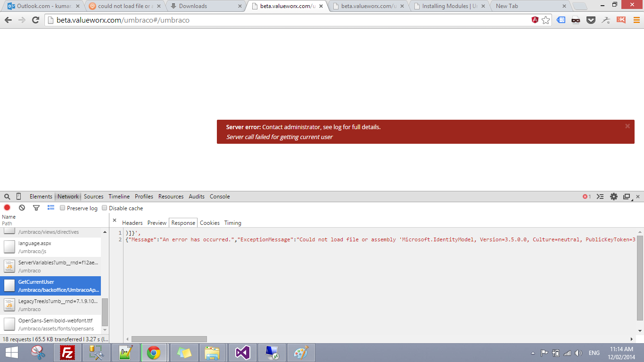Bookmark this page with the star icon
Image resolution: width=644 pixels, height=362 pixels.
(545, 20)
